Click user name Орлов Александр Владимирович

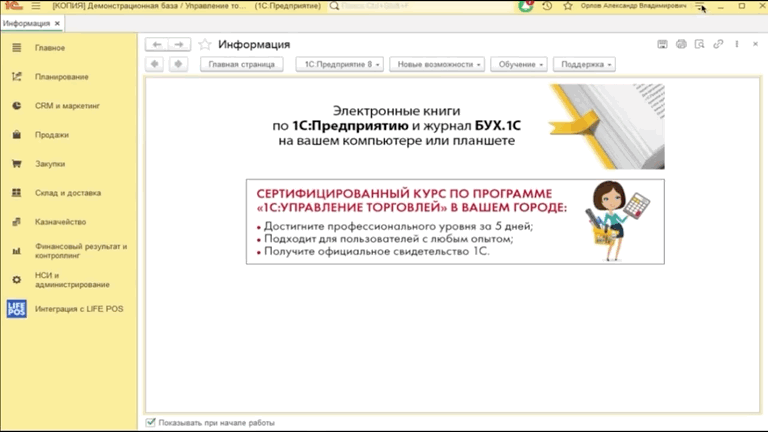coord(633,6)
